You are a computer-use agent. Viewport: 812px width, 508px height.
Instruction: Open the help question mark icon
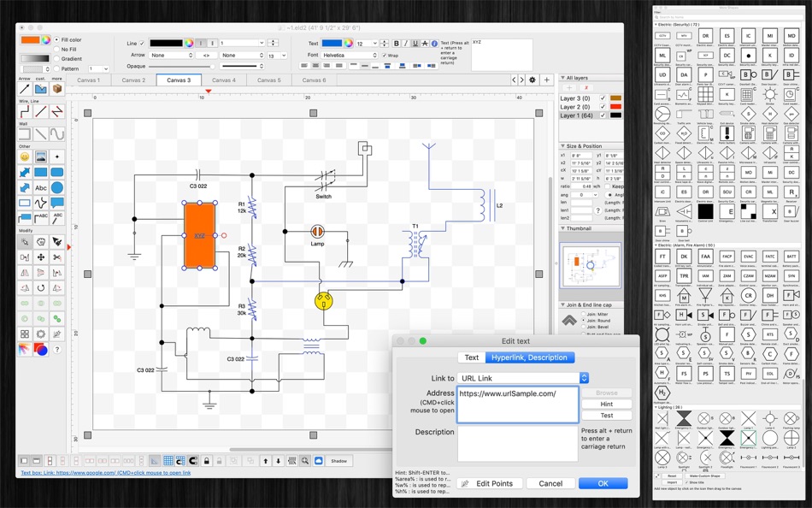(57, 350)
